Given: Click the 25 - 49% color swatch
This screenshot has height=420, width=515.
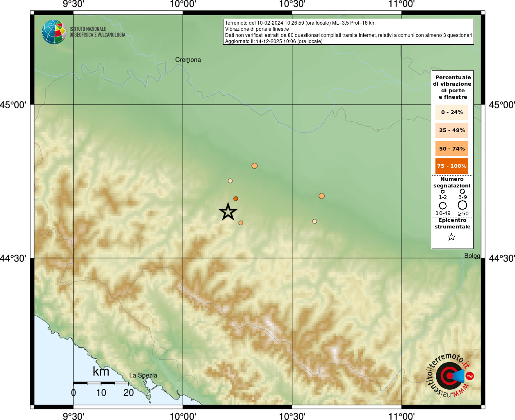Looking at the screenshot, I should [452, 130].
